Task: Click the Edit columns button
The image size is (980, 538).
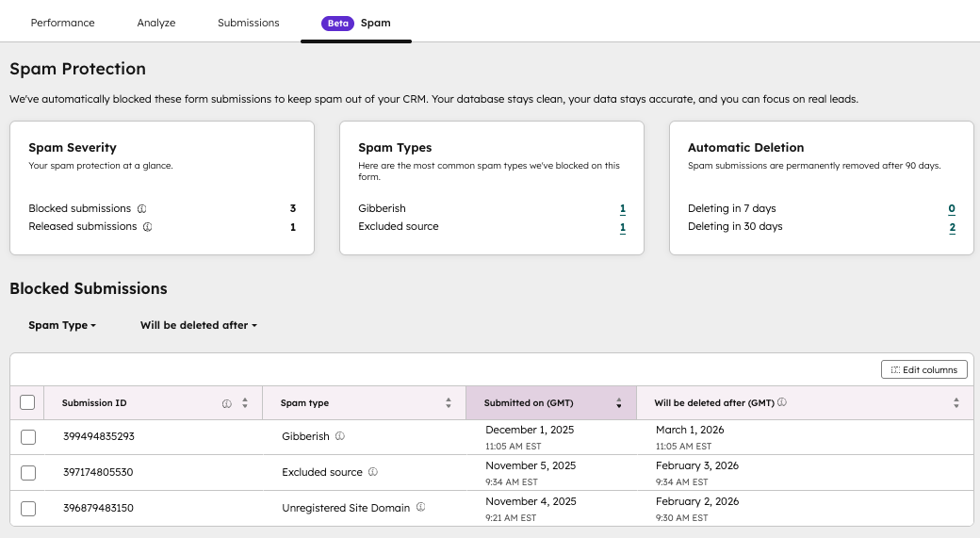Action: 923,370
